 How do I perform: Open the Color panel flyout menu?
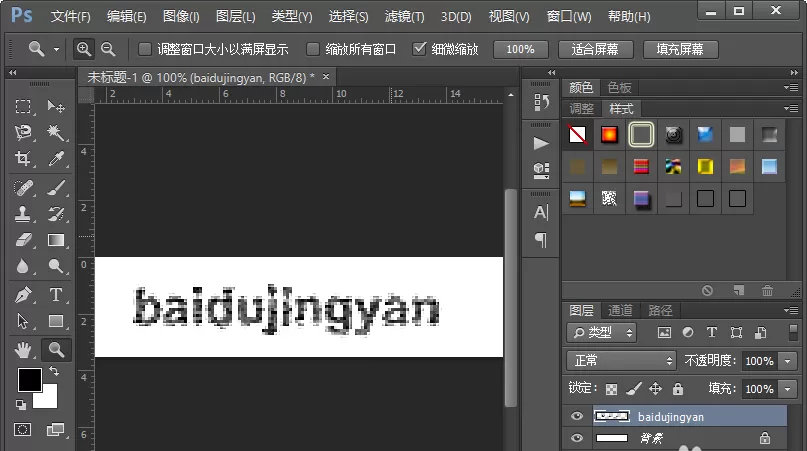791,87
